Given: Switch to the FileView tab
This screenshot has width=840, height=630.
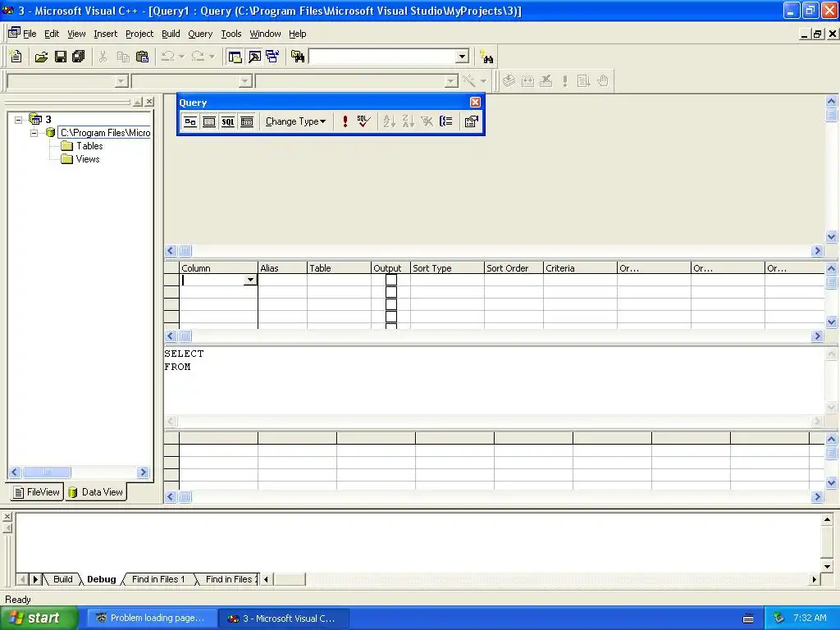Looking at the screenshot, I should [x=36, y=492].
